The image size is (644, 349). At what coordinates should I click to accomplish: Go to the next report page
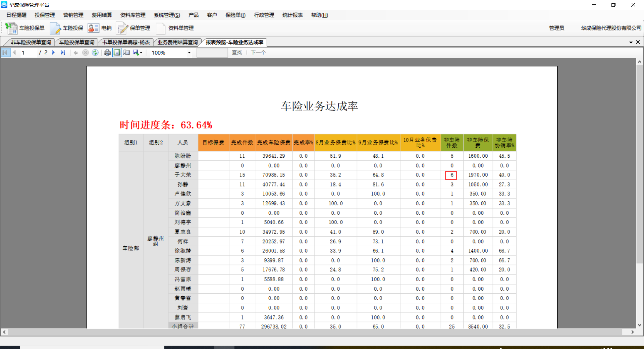pos(53,53)
